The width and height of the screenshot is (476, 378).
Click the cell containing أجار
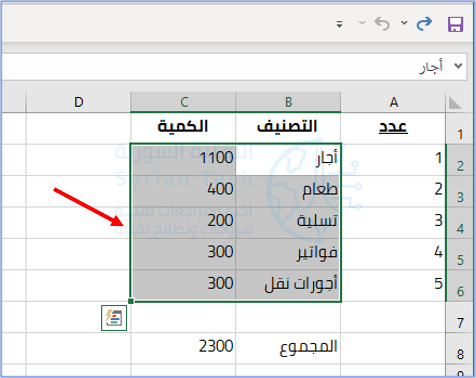pyautogui.click(x=288, y=160)
